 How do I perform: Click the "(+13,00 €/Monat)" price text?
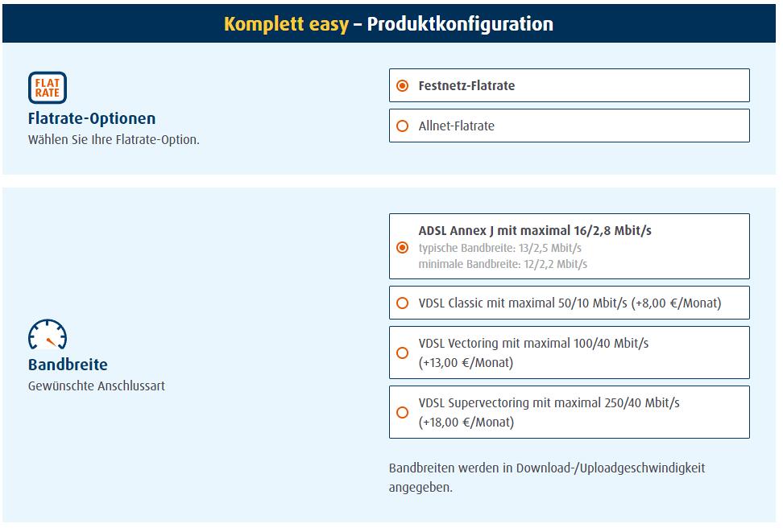point(466,362)
